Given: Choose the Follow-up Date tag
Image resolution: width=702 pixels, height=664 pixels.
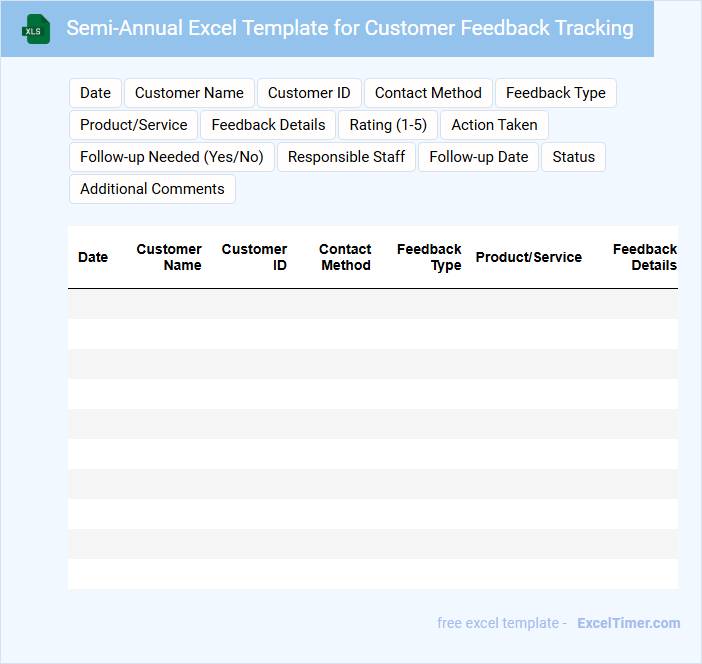Looking at the screenshot, I should 478,157.
